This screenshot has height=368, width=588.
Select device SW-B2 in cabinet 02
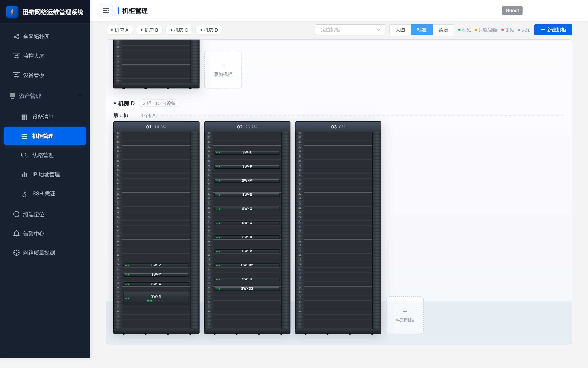[x=247, y=265]
